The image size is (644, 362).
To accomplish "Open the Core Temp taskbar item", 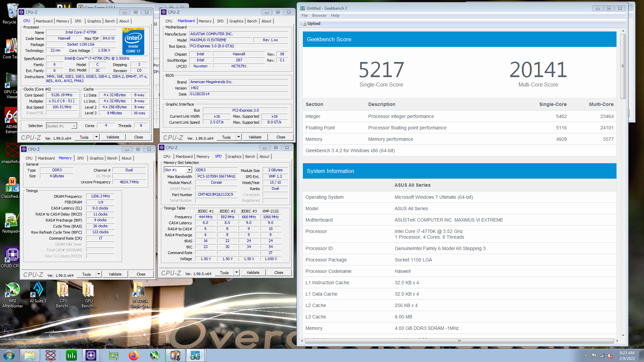I will tap(175, 355).
